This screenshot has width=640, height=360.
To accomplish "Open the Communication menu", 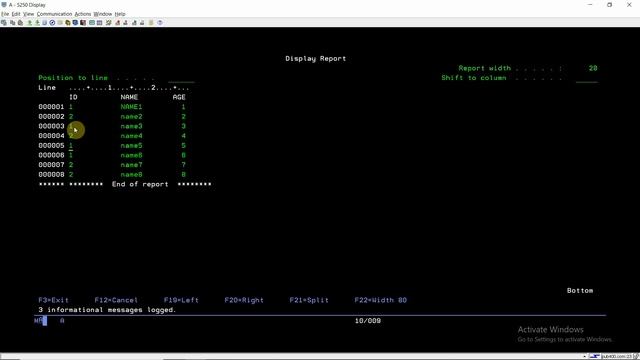I will (54, 14).
